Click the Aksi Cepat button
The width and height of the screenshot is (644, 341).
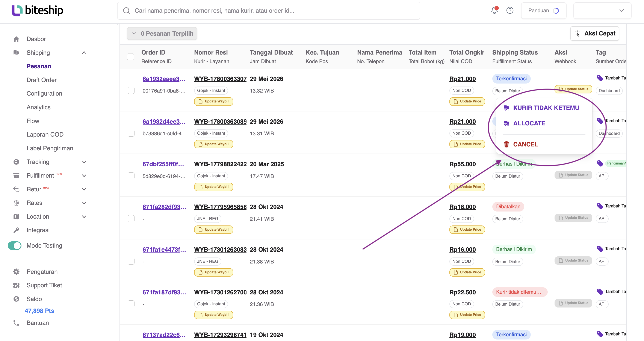[x=595, y=33]
